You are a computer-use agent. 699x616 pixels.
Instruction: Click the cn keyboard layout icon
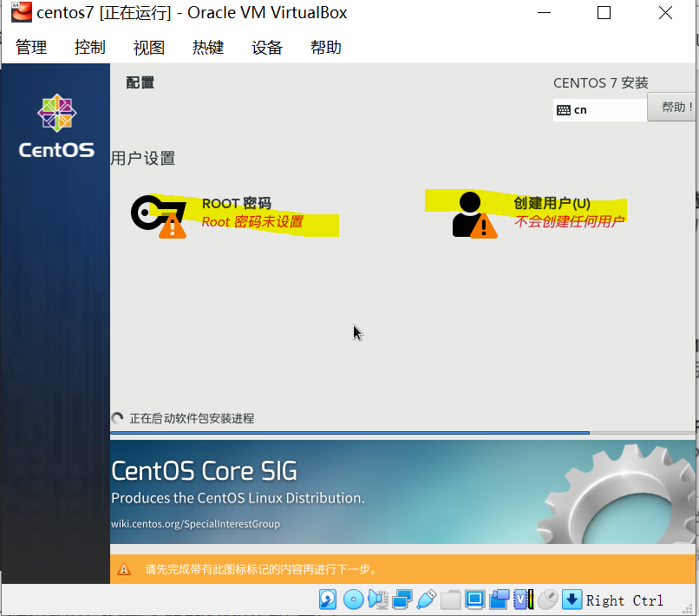564,110
